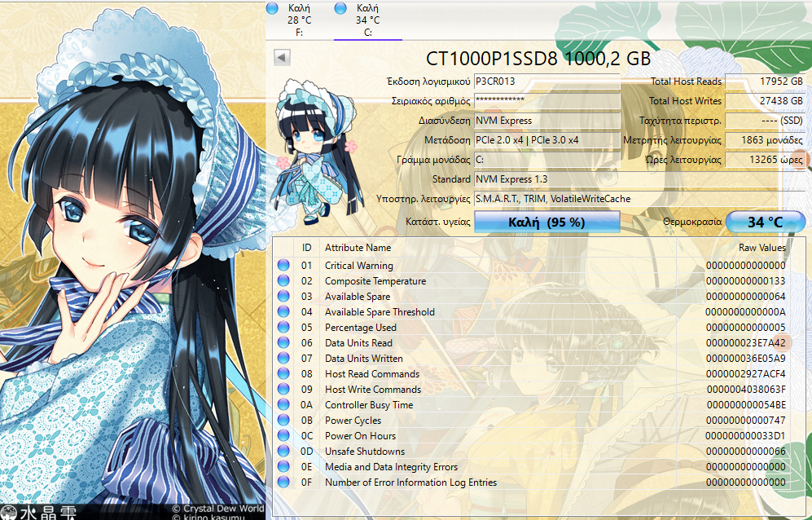The width and height of the screenshot is (812, 520).
Task: Click raw value 0000002927ACF4
Action: point(746,374)
